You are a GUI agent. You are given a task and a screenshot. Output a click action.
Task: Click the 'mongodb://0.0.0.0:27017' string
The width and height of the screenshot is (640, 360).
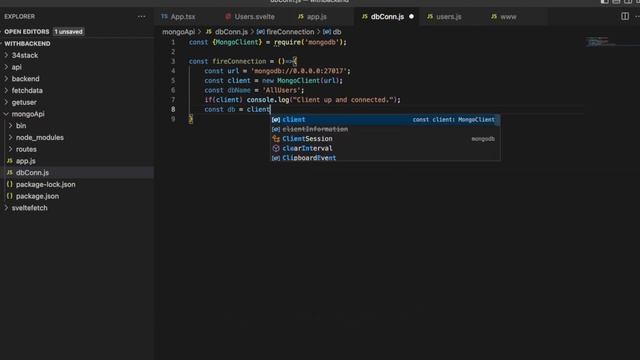pyautogui.click(x=299, y=71)
